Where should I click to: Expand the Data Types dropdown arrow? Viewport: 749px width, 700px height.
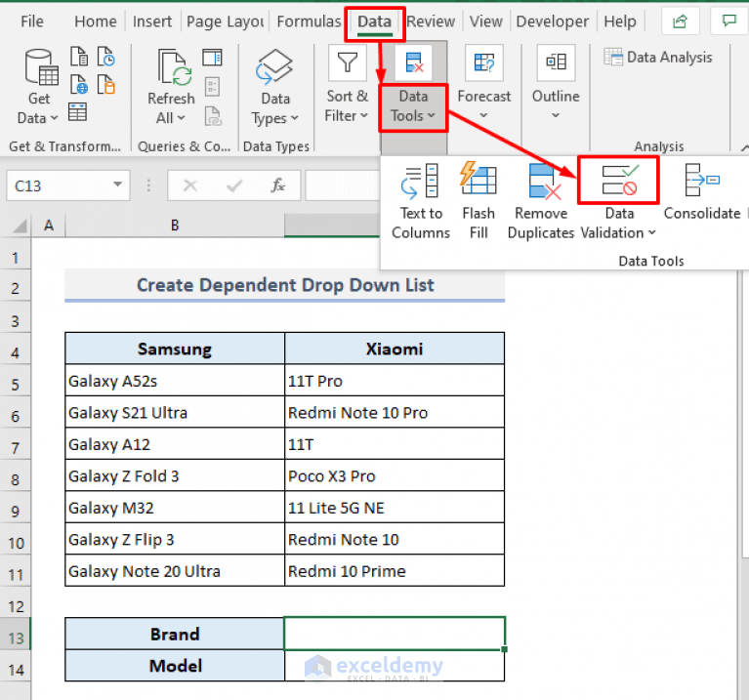[x=294, y=118]
